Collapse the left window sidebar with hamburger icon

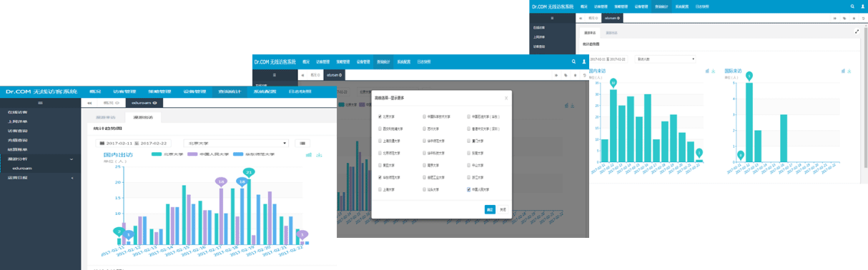[40, 103]
